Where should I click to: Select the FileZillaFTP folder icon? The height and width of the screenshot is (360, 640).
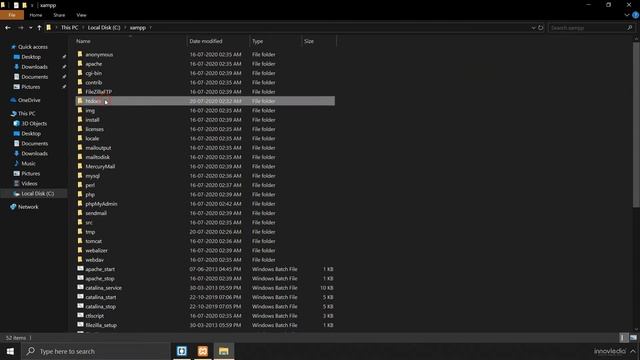80,91
